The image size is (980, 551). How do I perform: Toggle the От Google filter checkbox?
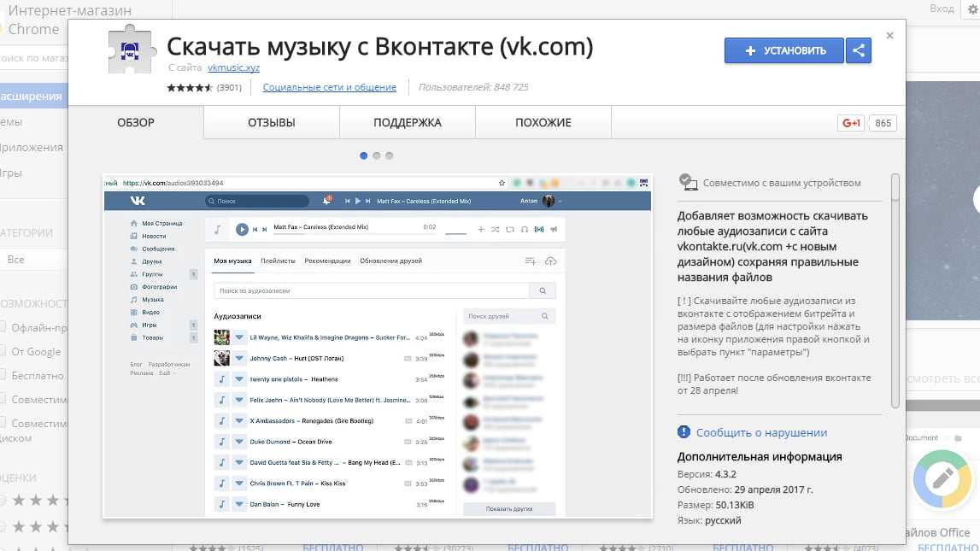(3, 350)
